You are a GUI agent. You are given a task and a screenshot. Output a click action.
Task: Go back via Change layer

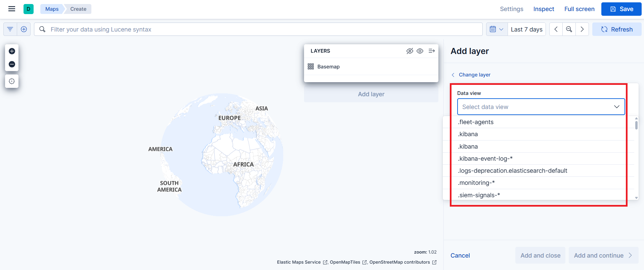coord(471,74)
